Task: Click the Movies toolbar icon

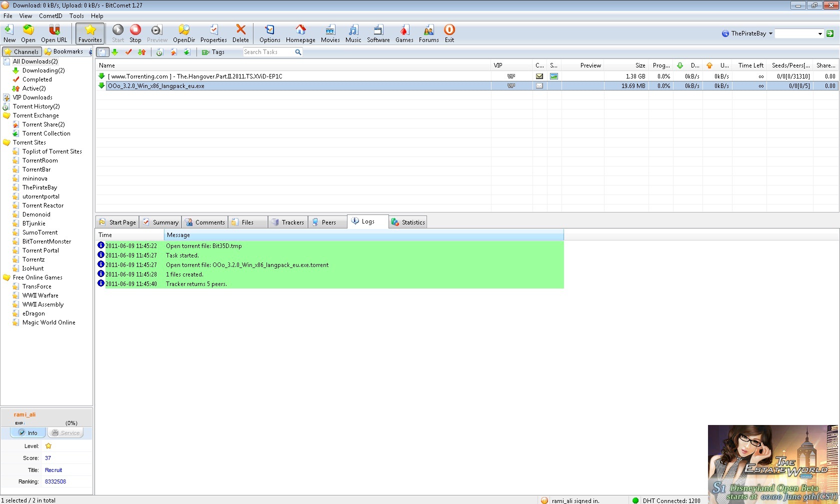Action: pyautogui.click(x=330, y=33)
